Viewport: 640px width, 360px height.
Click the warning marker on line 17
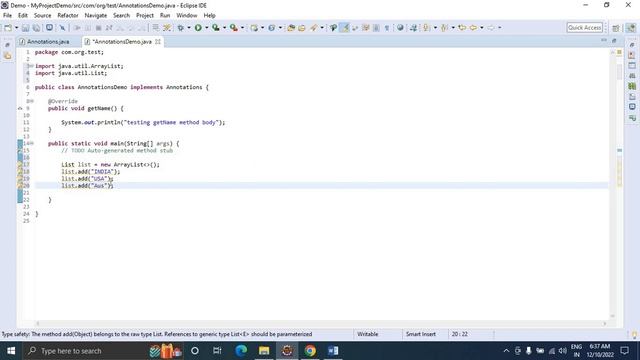(20, 164)
